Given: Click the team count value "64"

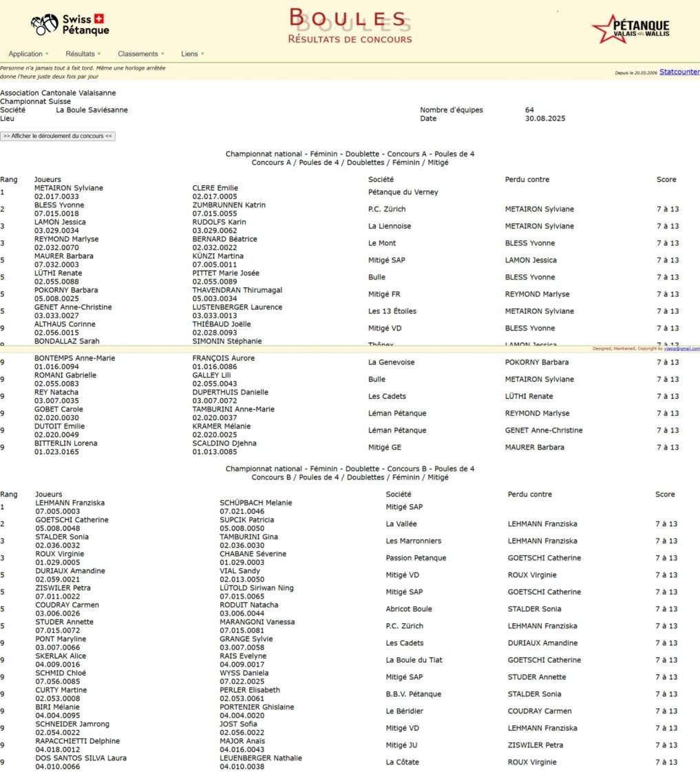Looking at the screenshot, I should pos(530,110).
